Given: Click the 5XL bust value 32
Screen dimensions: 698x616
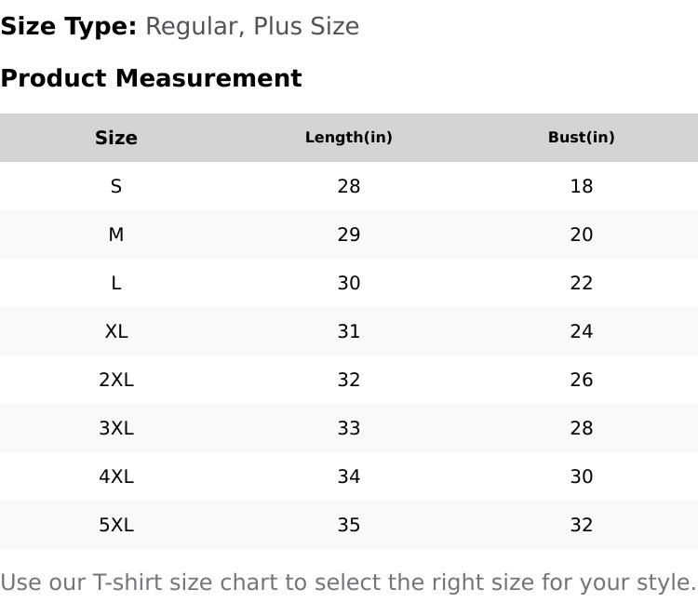Looking at the screenshot, I should pos(582,525).
